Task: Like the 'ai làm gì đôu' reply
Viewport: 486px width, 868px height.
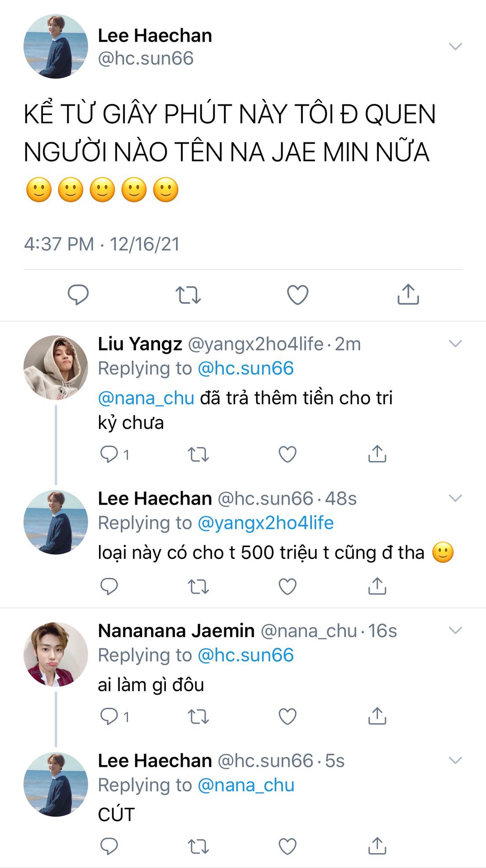Action: click(287, 716)
